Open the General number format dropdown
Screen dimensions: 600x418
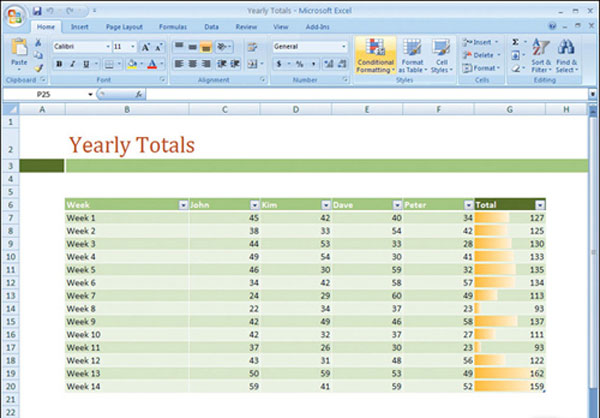[344, 47]
